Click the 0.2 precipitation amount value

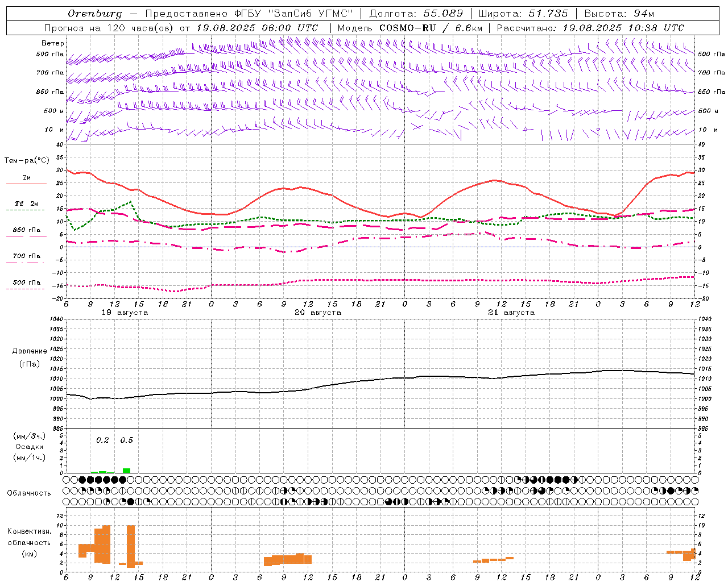(x=102, y=440)
